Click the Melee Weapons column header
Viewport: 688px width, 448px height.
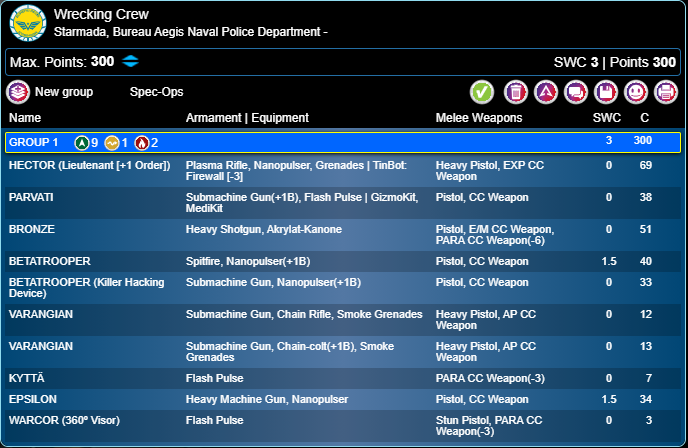click(479, 118)
